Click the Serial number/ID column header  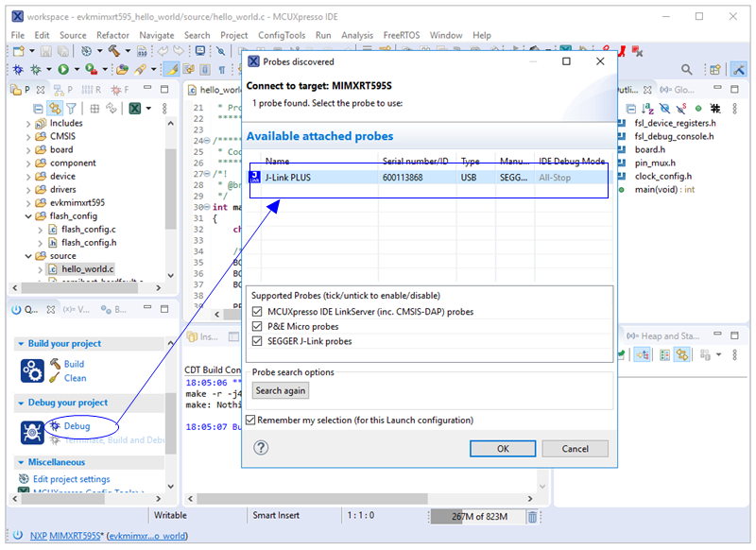(415, 161)
